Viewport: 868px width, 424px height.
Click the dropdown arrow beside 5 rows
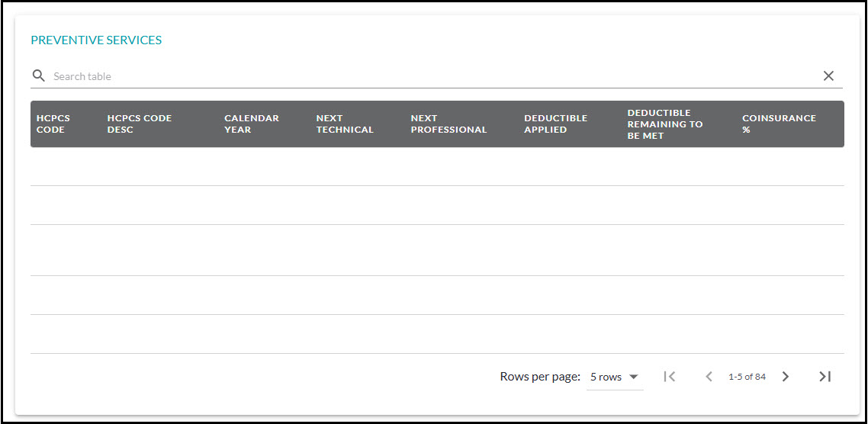[633, 377]
